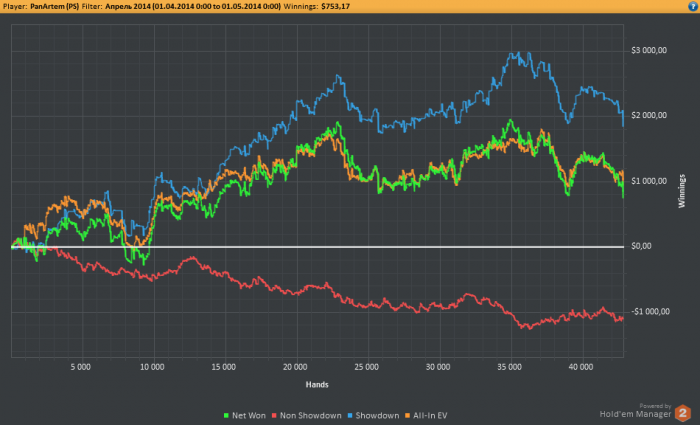The width and height of the screenshot is (700, 425).
Task: Toggle the Non Showdown legend label
Action: [x=311, y=416]
